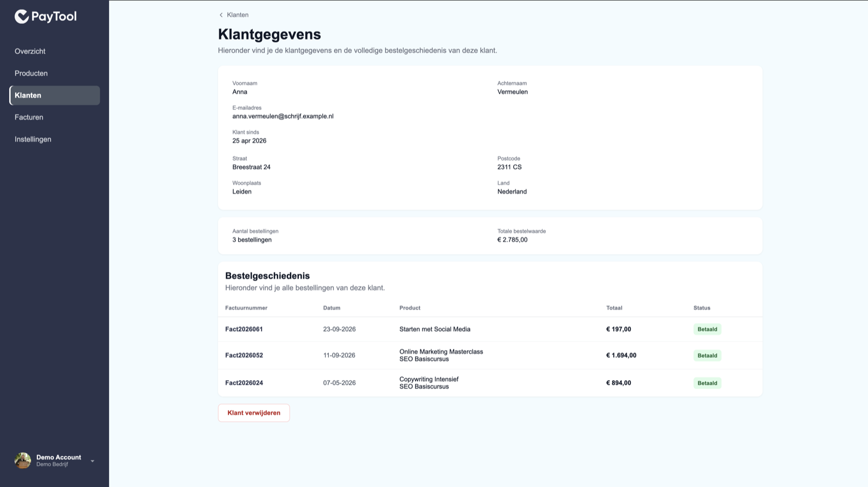Click the Product column header
Image resolution: width=868 pixels, height=487 pixels.
pyautogui.click(x=410, y=308)
